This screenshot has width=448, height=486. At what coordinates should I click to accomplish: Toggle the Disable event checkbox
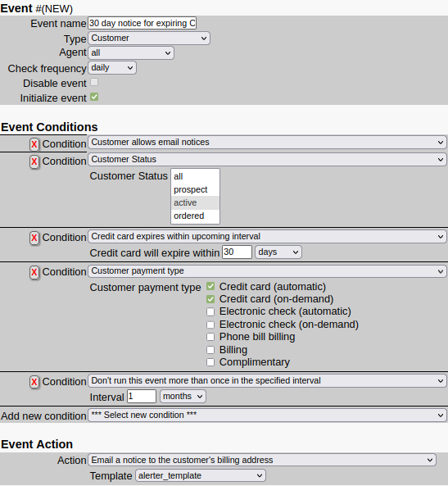pyautogui.click(x=94, y=82)
